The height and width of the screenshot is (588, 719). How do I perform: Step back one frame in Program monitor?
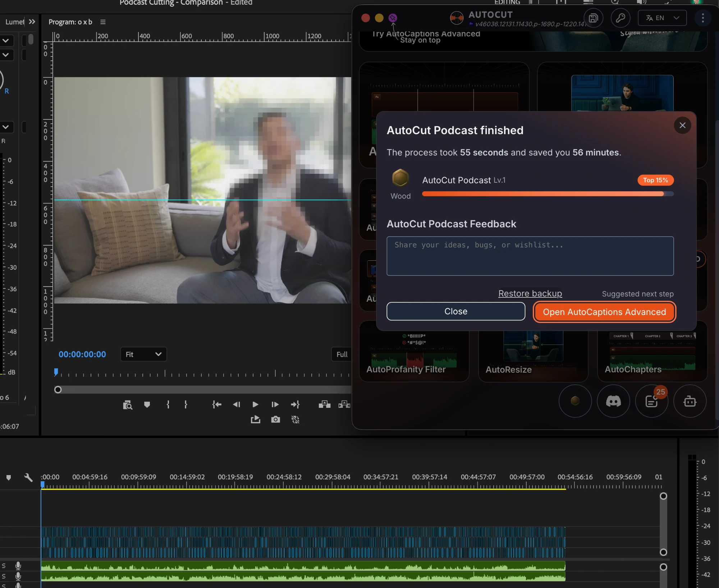pyautogui.click(x=236, y=405)
